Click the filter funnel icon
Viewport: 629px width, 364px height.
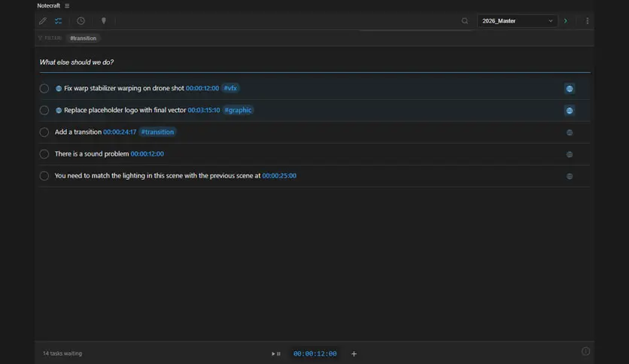tap(40, 38)
